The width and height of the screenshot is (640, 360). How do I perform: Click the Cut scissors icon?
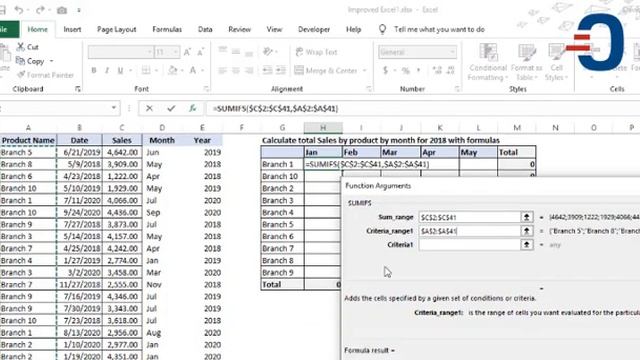coord(20,47)
